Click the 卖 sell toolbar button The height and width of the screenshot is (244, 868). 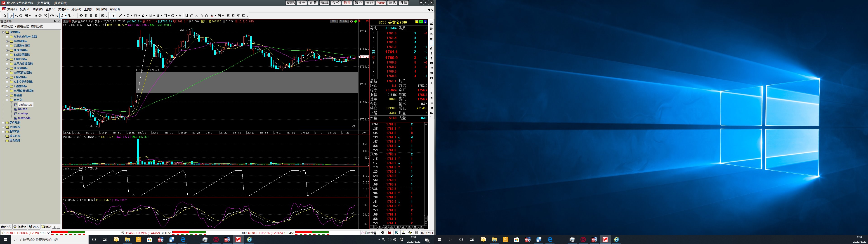233,16
